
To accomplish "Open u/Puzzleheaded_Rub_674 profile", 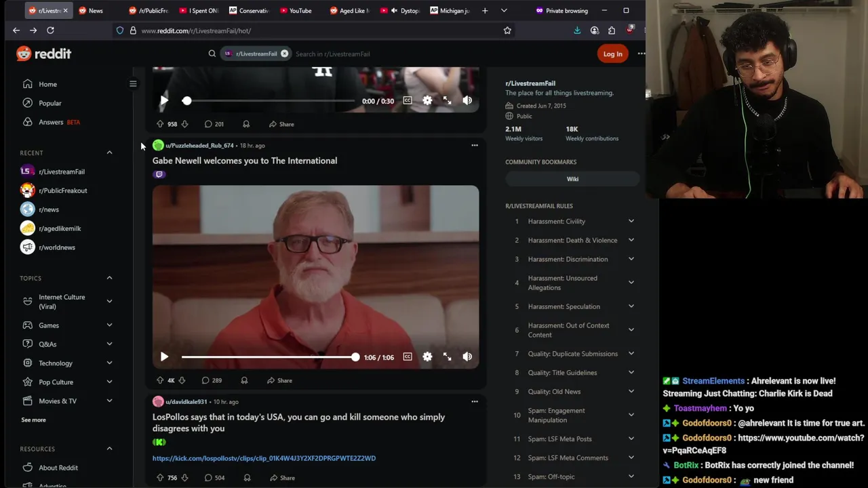I will tap(199, 145).
